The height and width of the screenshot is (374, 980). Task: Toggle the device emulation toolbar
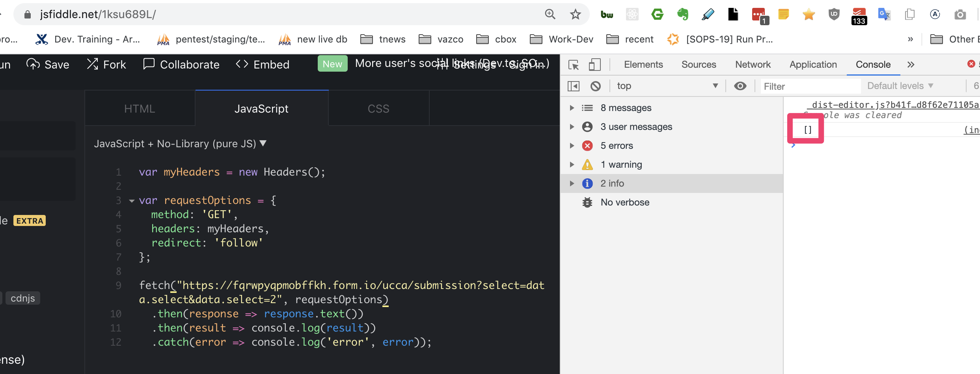[594, 65]
